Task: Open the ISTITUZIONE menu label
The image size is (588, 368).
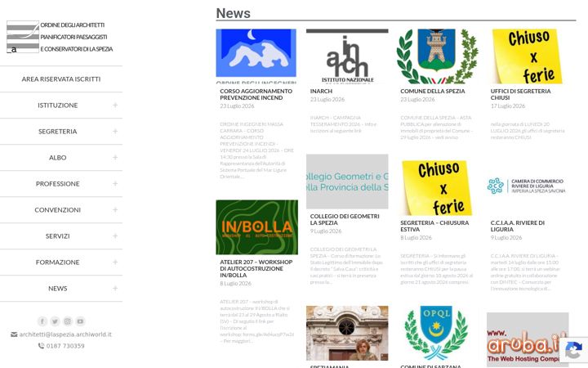Action: point(58,105)
